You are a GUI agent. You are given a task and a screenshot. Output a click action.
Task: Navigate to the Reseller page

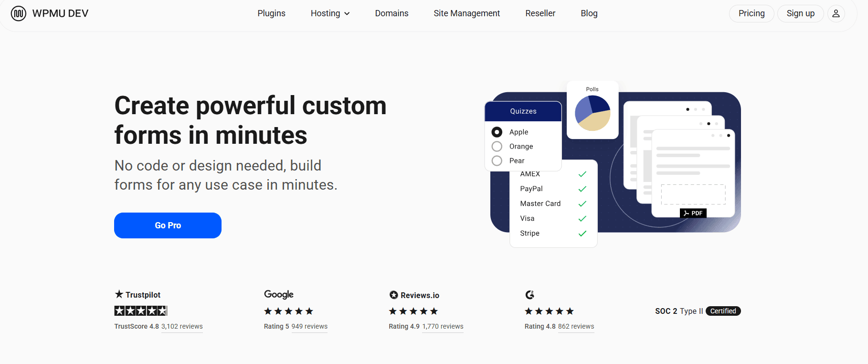point(540,13)
